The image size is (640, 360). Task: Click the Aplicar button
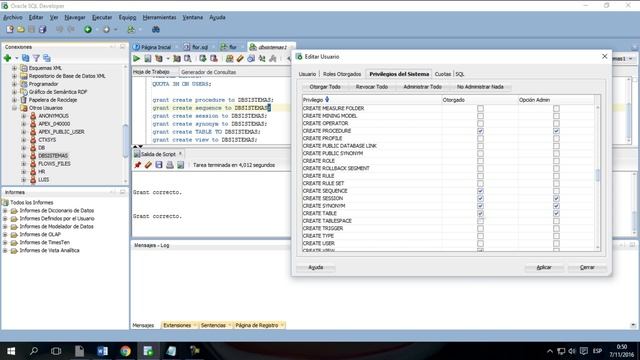[544, 267]
